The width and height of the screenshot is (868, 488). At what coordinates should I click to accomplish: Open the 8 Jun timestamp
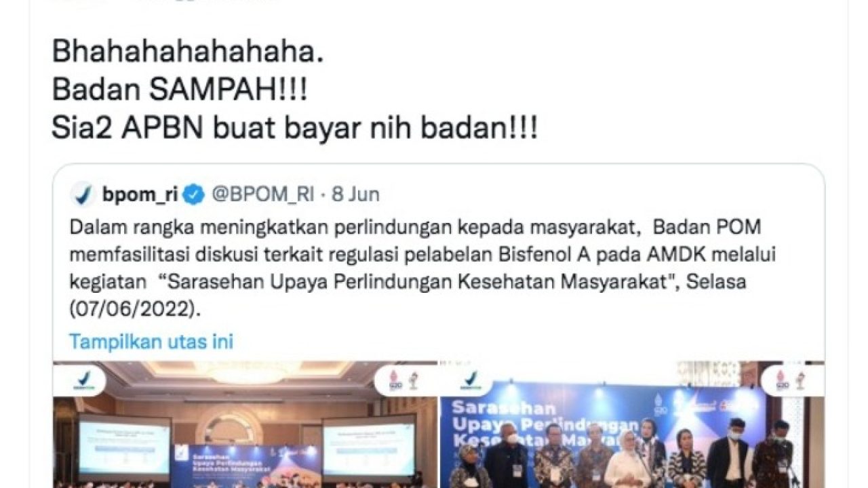[x=355, y=195]
